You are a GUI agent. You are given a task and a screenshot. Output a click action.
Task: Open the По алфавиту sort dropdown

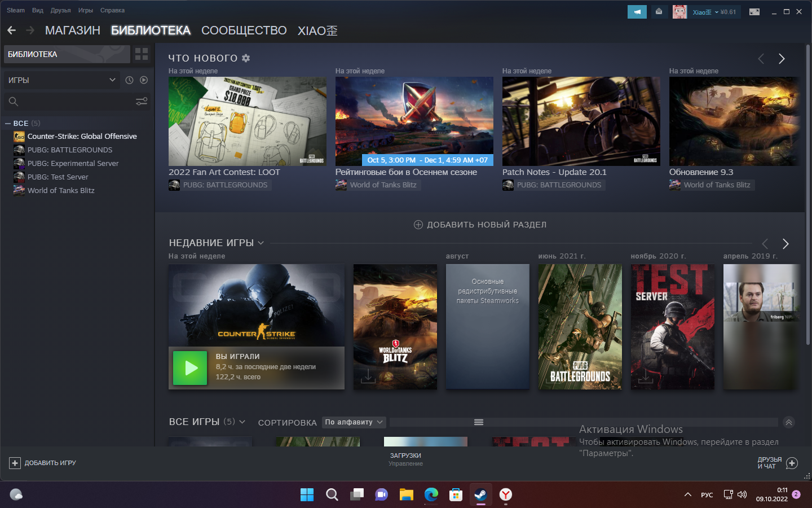pyautogui.click(x=354, y=422)
